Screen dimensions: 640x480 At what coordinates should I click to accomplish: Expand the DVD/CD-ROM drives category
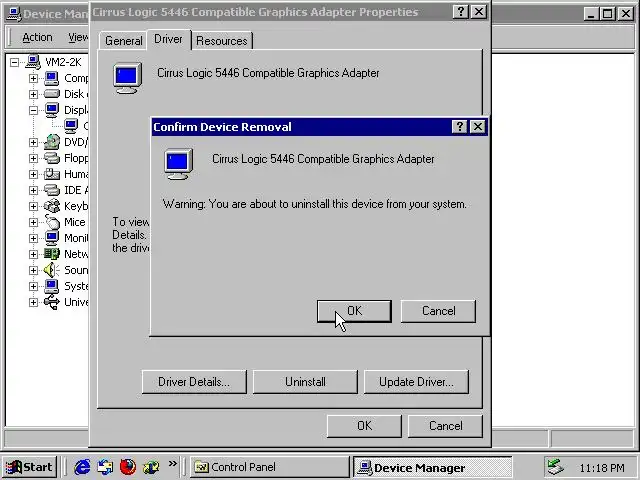(x=33, y=142)
